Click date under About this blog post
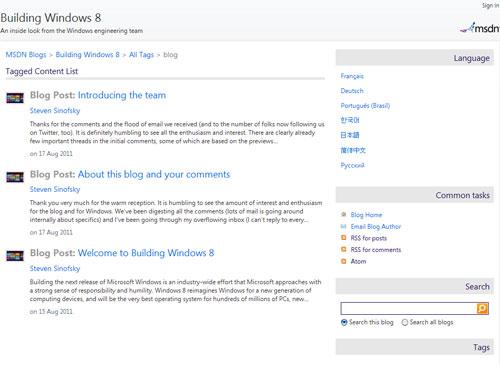The width and height of the screenshot is (500, 365). 51,232
